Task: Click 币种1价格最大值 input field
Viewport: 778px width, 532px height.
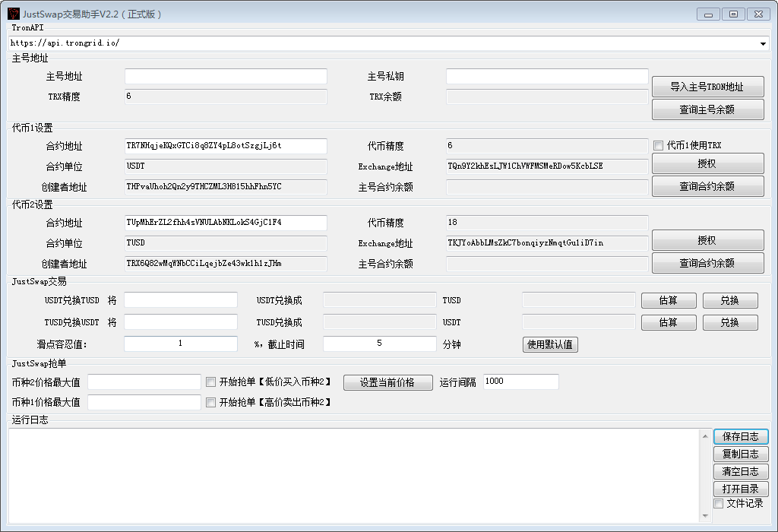Action: (x=144, y=402)
